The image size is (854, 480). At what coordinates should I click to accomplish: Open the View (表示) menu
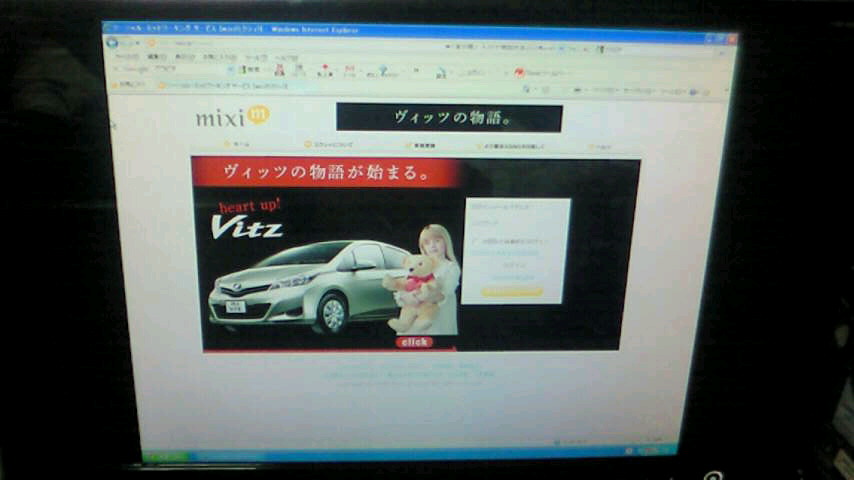185,57
